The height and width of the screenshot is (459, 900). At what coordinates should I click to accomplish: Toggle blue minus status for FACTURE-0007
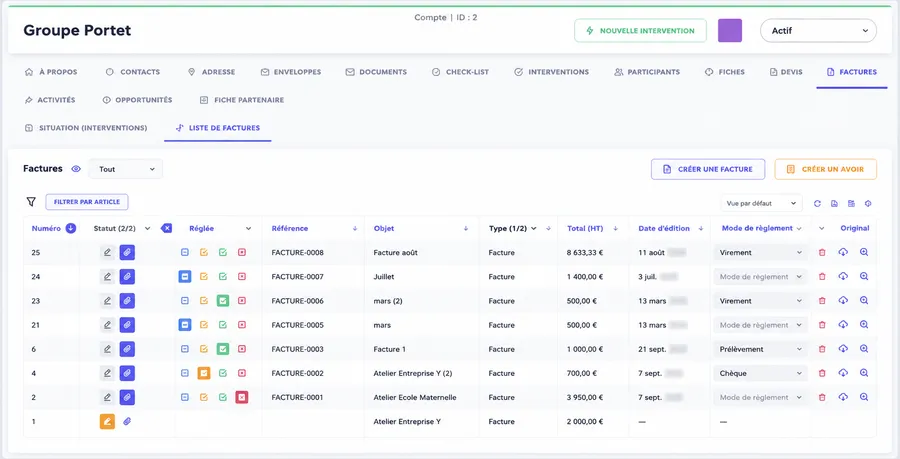(185, 277)
